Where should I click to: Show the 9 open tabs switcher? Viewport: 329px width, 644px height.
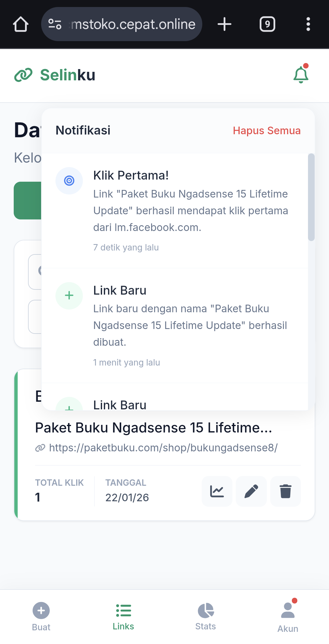tap(267, 24)
